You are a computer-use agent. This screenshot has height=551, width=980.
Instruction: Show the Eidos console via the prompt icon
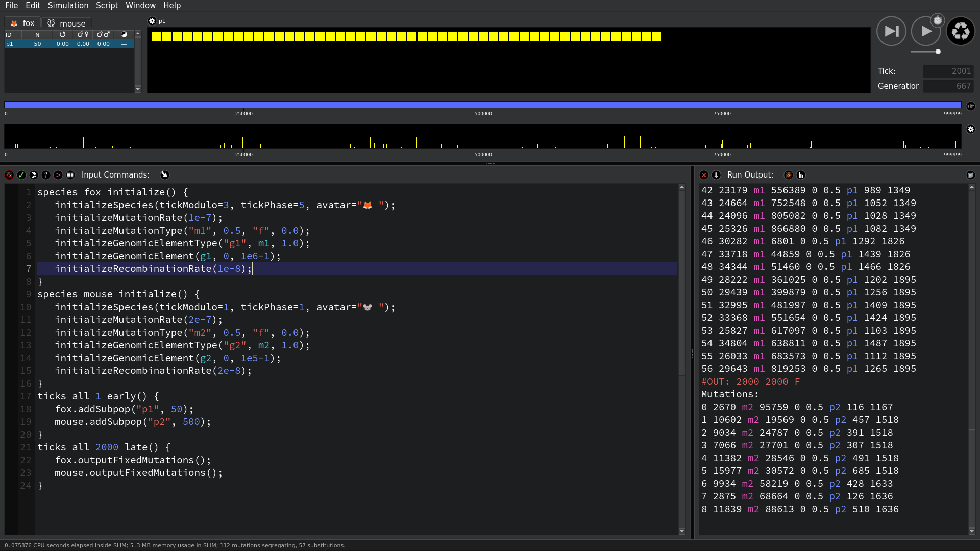coord(58,174)
